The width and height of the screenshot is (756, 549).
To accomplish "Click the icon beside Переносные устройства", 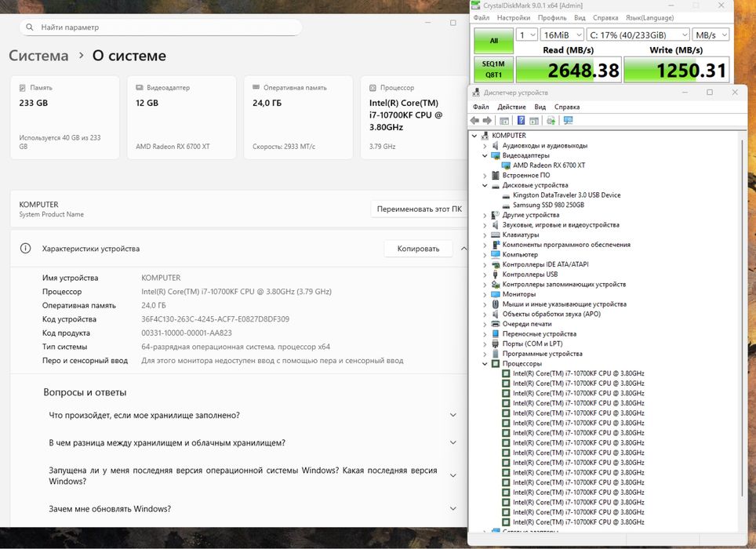I will [495, 333].
